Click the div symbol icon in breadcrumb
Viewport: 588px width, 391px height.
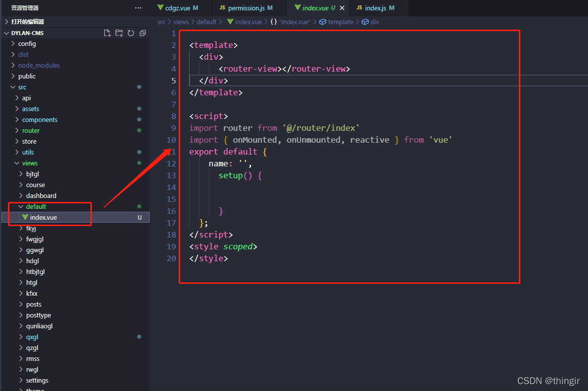click(365, 22)
